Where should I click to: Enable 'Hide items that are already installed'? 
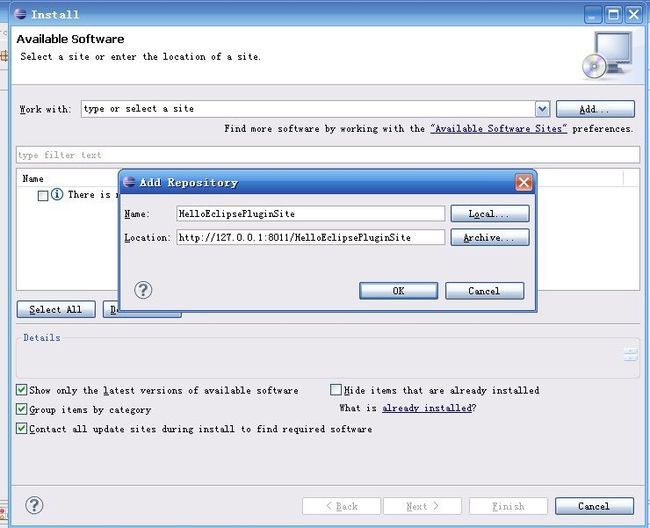pyautogui.click(x=336, y=390)
